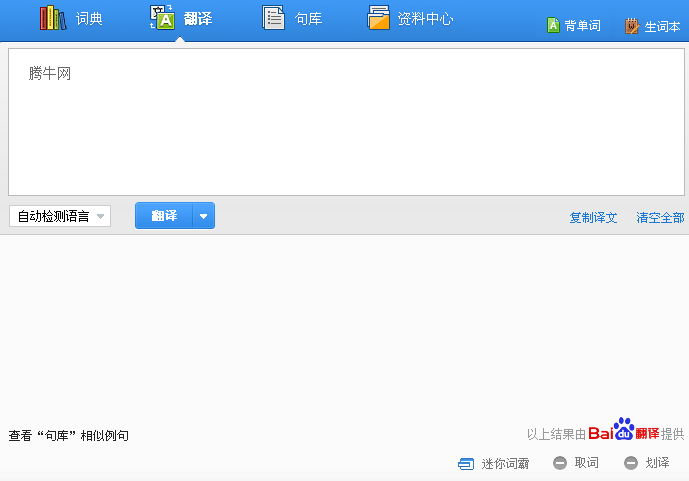
Task: Go to the 资料中心 resource center tab
Action: [x=410, y=18]
